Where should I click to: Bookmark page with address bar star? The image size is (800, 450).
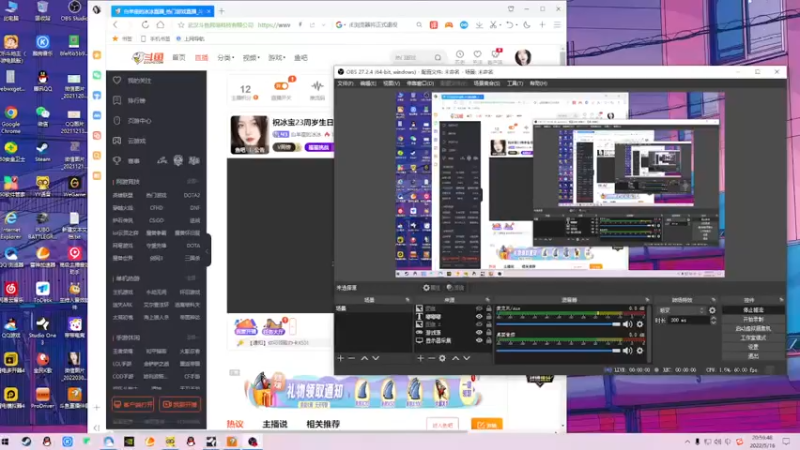(181, 24)
